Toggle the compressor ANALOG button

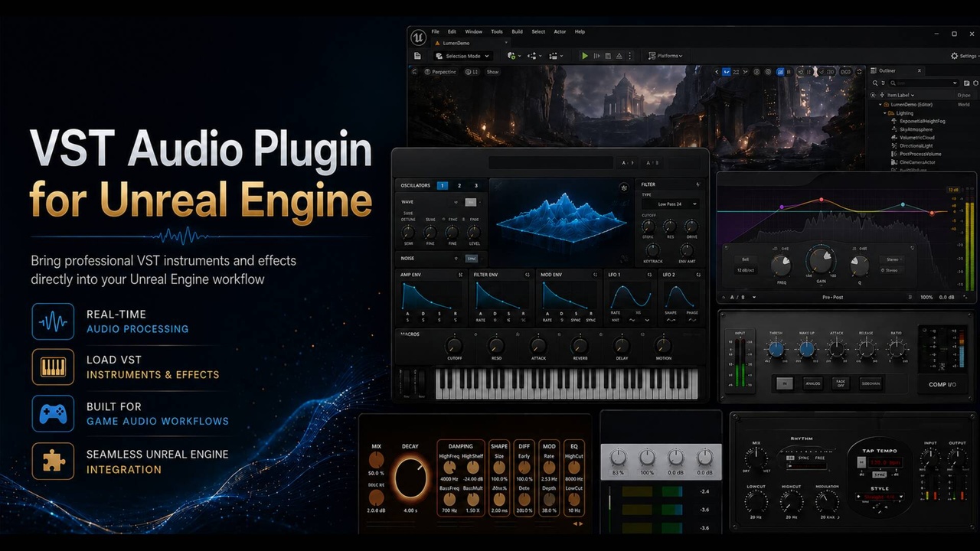tap(812, 384)
